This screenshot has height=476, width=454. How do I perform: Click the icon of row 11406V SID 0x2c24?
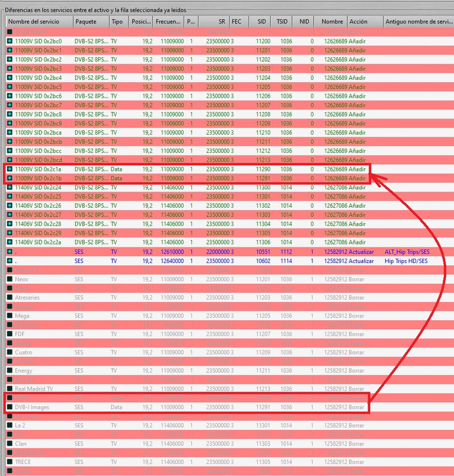pos(10,187)
